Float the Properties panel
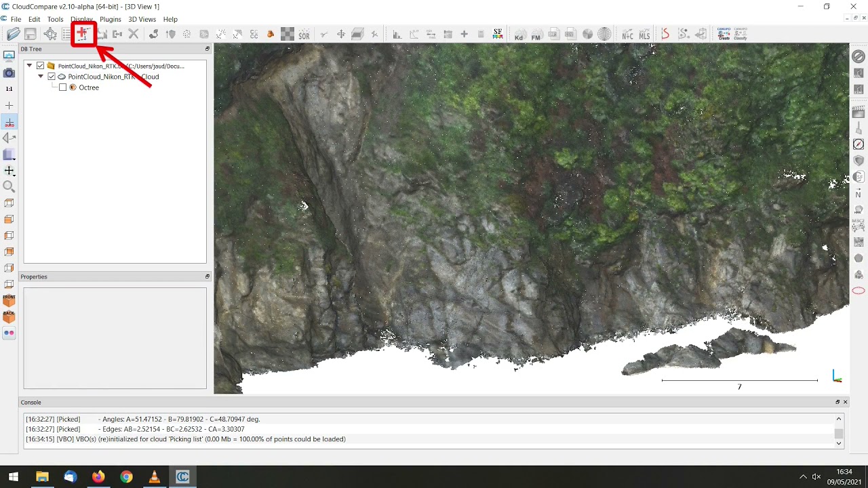Image resolution: width=868 pixels, height=488 pixels. point(208,277)
